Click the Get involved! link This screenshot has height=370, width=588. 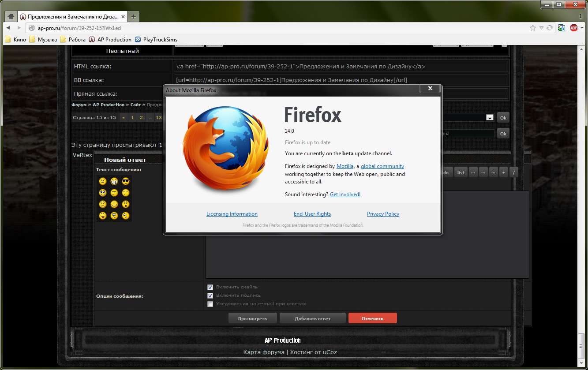pyautogui.click(x=345, y=194)
